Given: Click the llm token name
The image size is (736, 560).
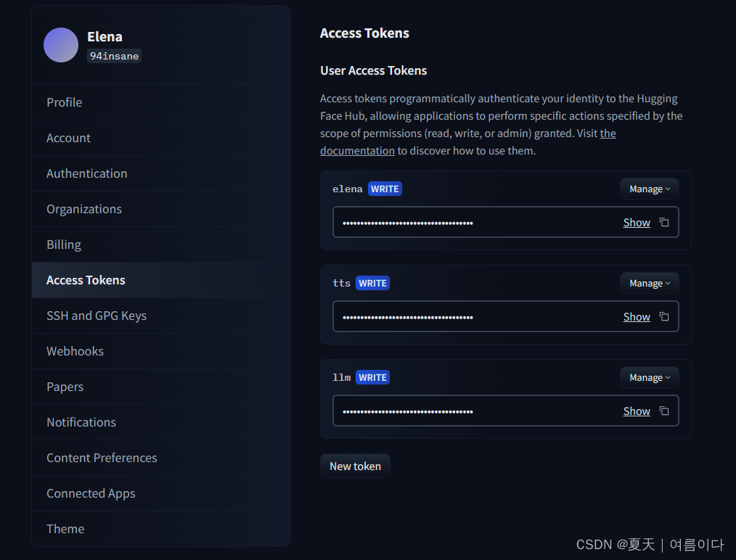Looking at the screenshot, I should tap(341, 377).
